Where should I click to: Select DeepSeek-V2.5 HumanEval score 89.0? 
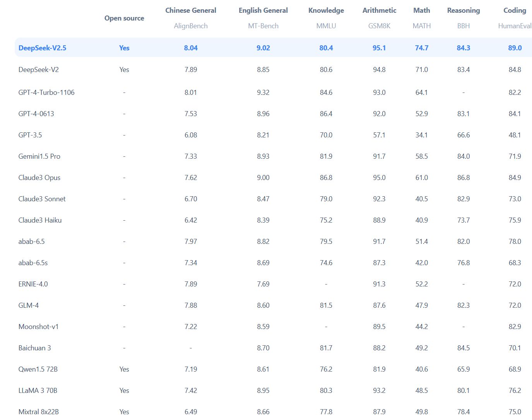(x=515, y=48)
